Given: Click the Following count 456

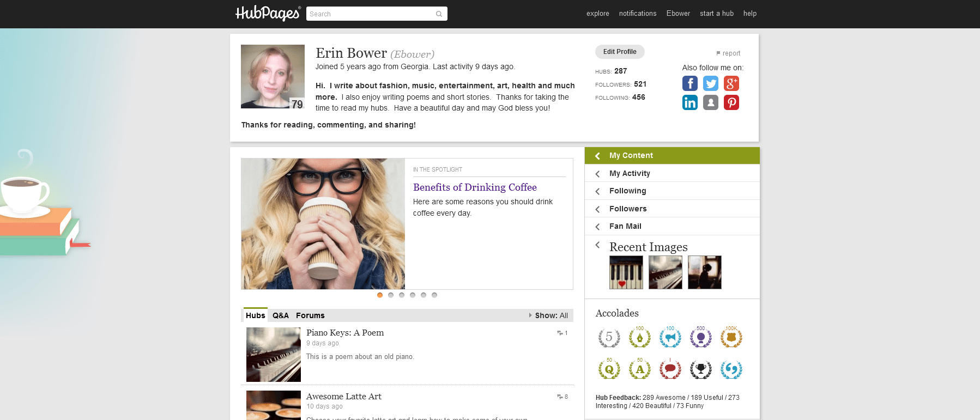Looking at the screenshot, I should [x=639, y=97].
